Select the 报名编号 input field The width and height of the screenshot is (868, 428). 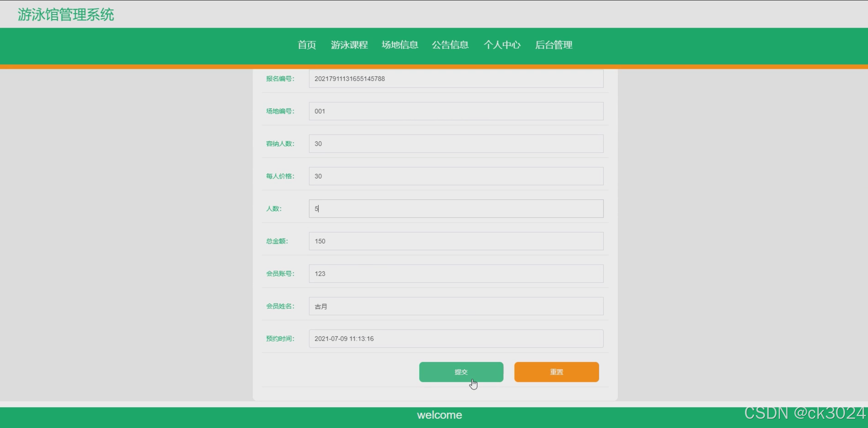point(455,78)
